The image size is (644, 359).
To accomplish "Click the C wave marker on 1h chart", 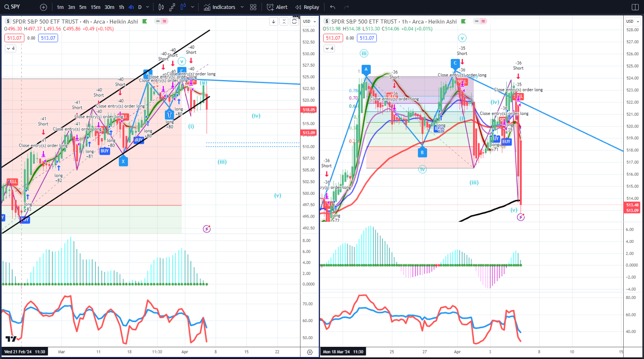I will coord(455,63).
